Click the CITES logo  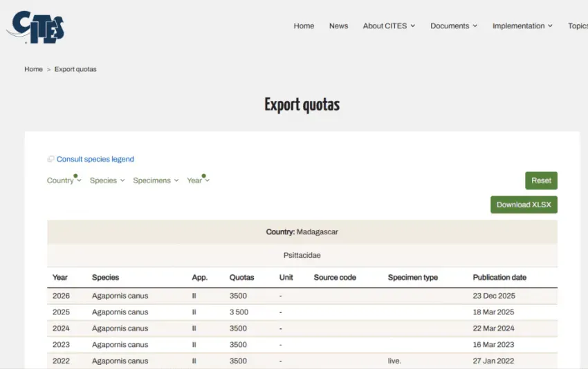[35, 27]
